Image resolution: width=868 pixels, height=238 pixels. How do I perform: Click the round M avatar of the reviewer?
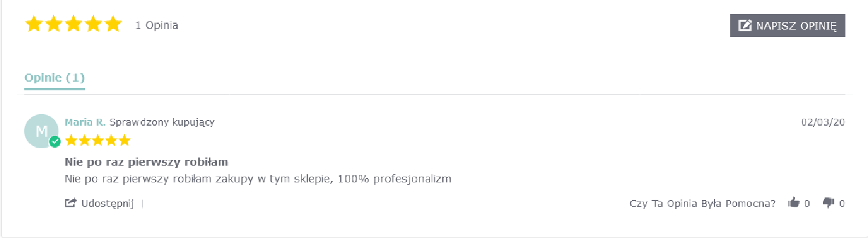[x=41, y=131]
